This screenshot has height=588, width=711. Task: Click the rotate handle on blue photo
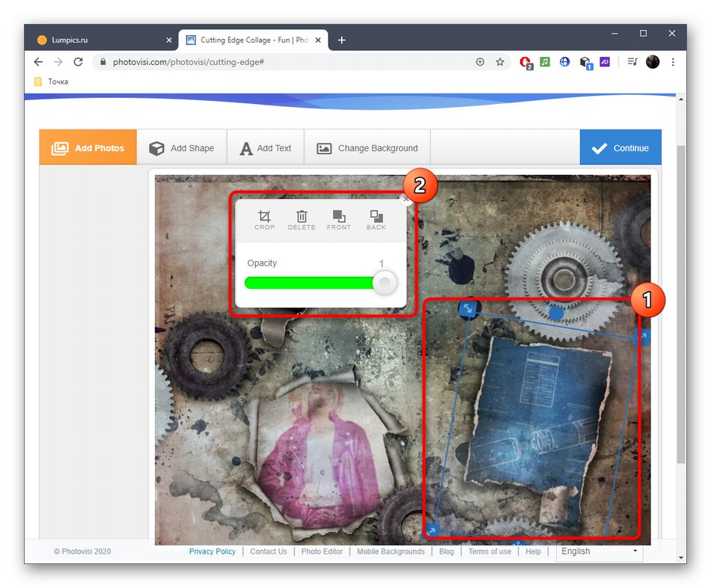[x=556, y=313]
